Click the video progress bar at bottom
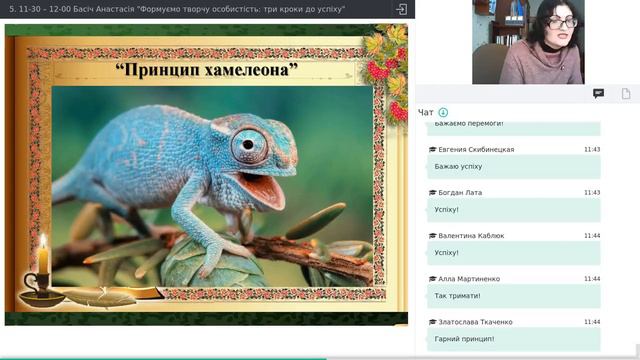This screenshot has width=640, height=360. pos(320,358)
